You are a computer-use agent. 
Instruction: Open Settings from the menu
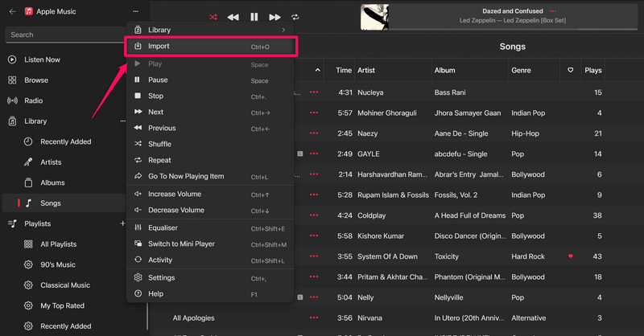[161, 277]
